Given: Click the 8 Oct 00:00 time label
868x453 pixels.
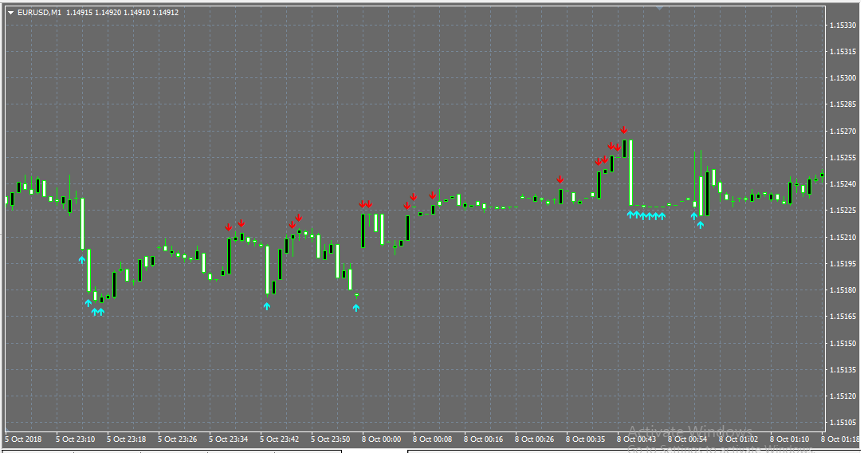Looking at the screenshot, I should (382, 439).
